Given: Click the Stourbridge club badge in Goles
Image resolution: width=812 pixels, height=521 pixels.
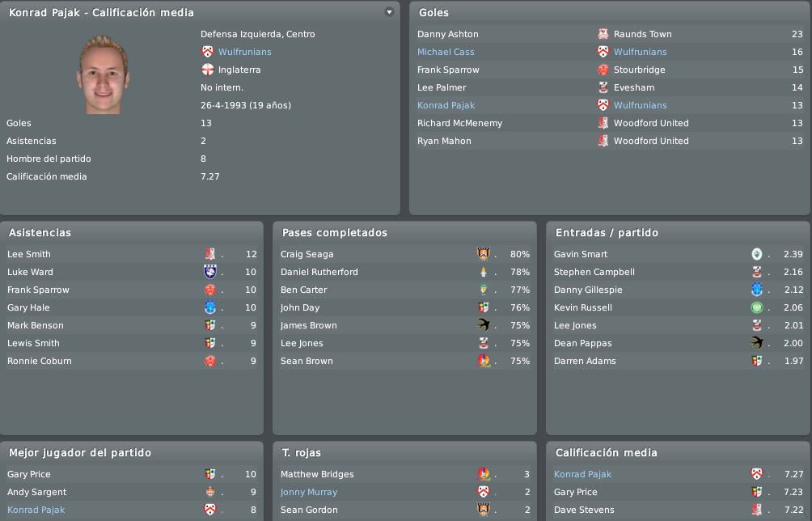Looking at the screenshot, I should point(603,70).
